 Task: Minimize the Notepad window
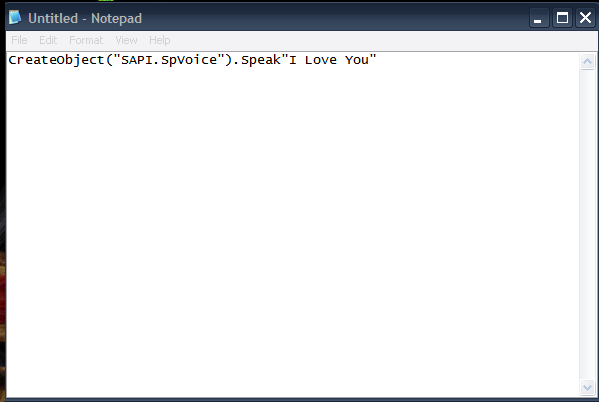coord(539,18)
